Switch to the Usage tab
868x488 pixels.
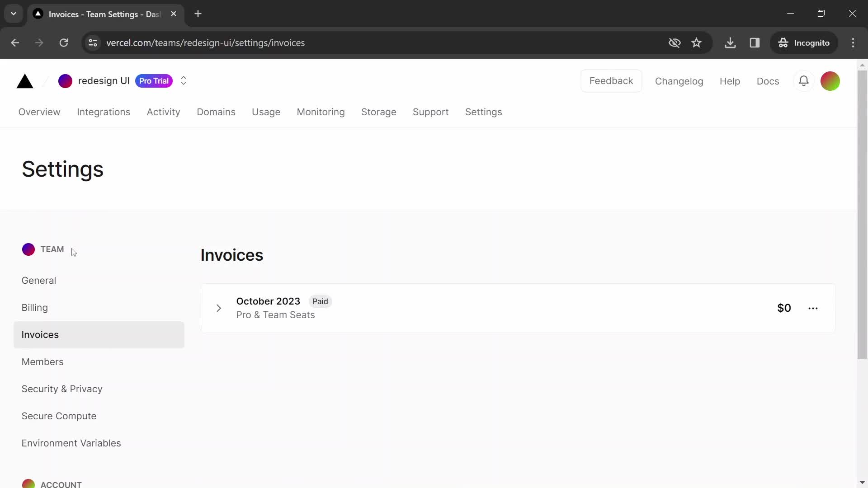[x=266, y=112]
